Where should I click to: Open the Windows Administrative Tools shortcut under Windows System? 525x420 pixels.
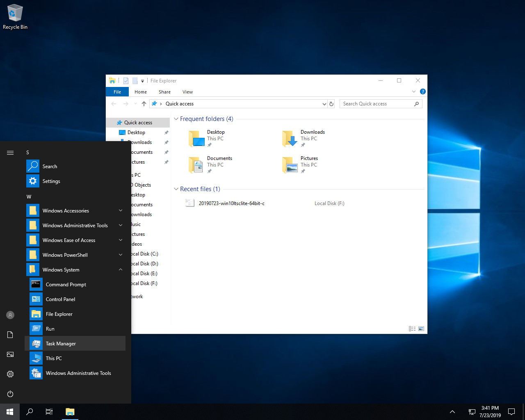coord(75,373)
